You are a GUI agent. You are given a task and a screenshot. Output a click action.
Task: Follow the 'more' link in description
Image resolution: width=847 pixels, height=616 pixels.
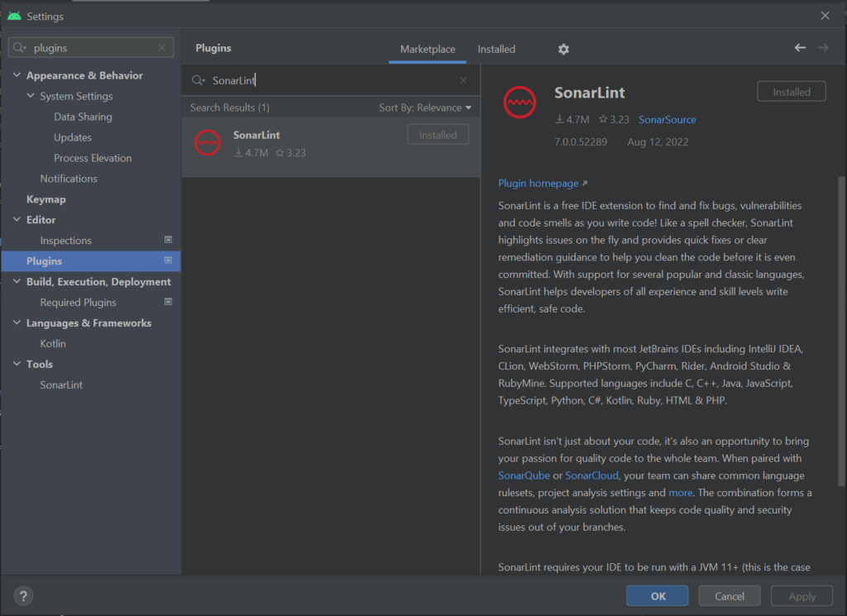[681, 493]
